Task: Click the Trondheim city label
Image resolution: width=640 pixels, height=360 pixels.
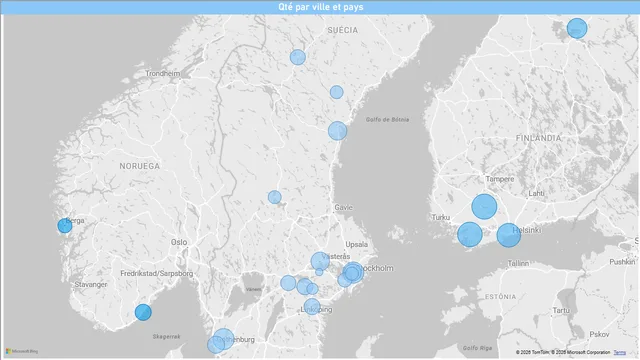Action: click(162, 73)
